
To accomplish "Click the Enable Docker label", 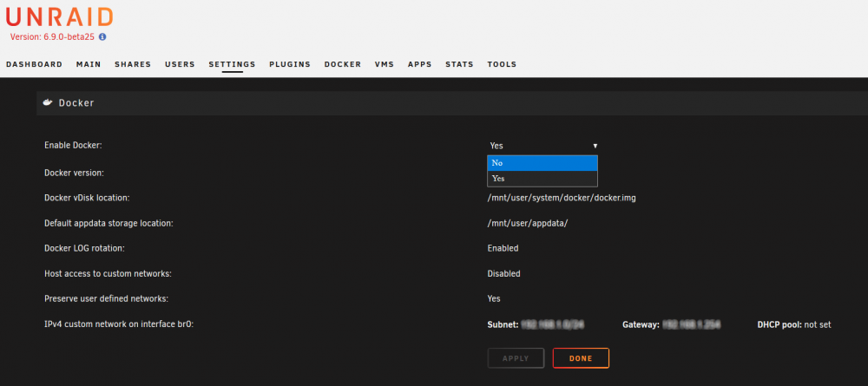I will 73,146.
